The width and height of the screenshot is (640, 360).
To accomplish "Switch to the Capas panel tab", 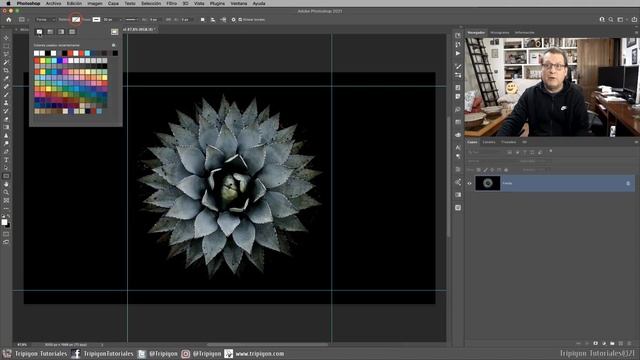I will pyautogui.click(x=472, y=142).
